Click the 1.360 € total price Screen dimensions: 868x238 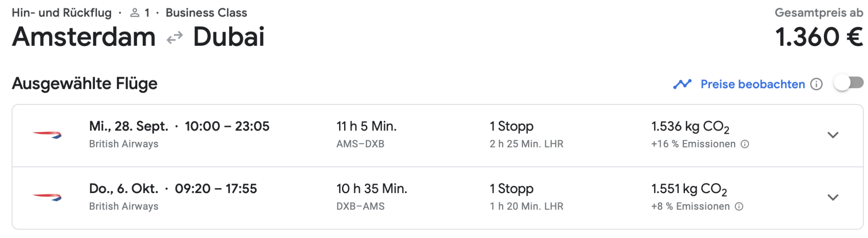click(x=819, y=37)
